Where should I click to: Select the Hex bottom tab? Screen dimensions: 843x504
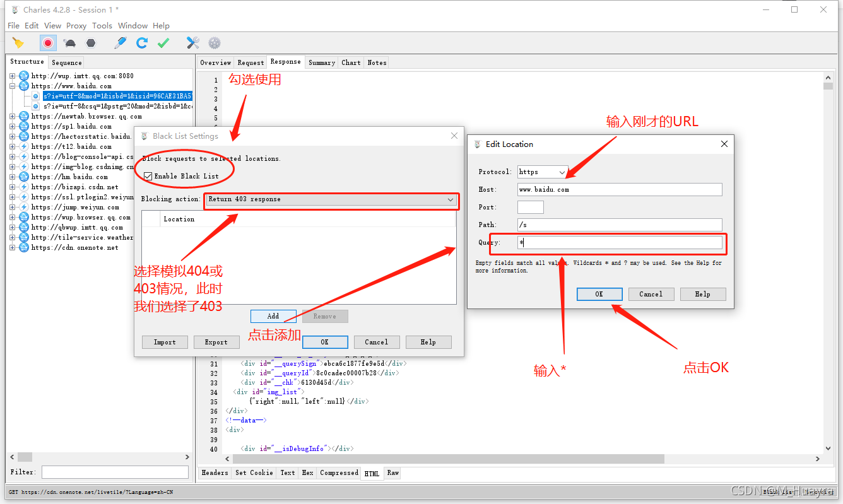click(307, 472)
